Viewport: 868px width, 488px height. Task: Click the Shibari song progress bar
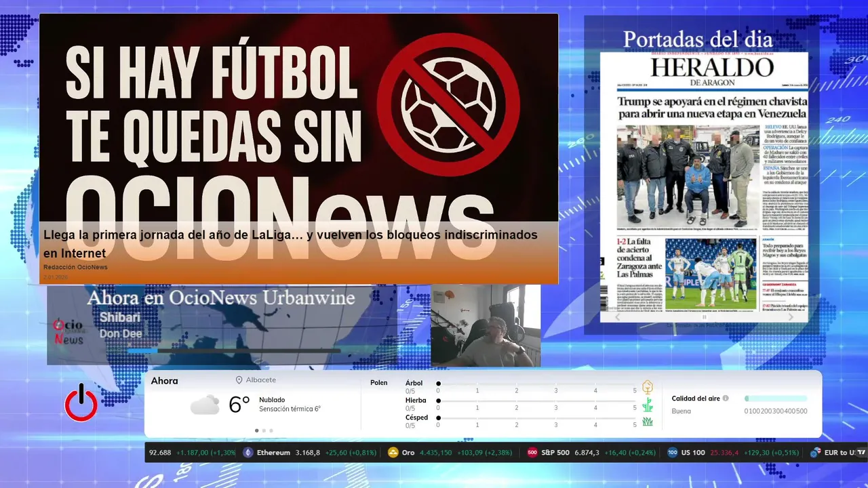click(233, 350)
